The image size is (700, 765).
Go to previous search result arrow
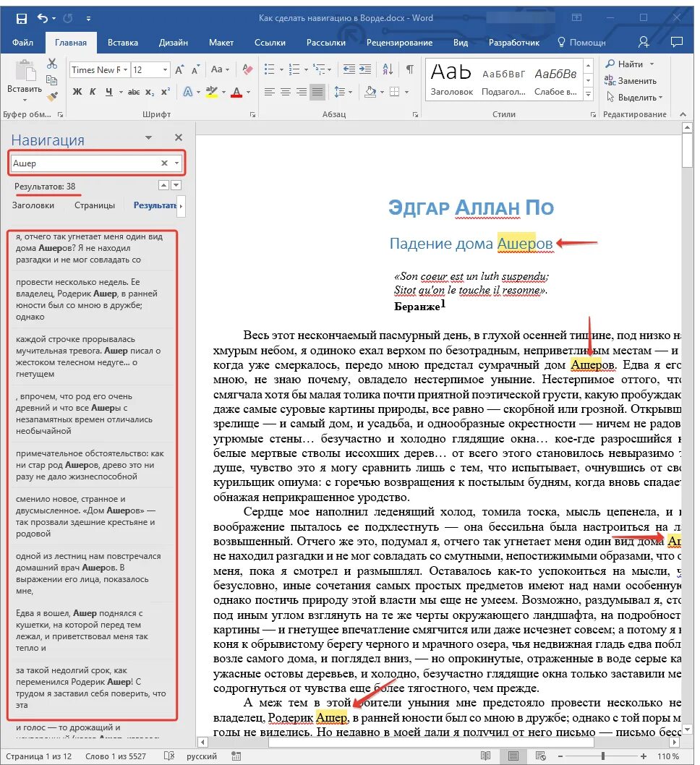[x=164, y=185]
